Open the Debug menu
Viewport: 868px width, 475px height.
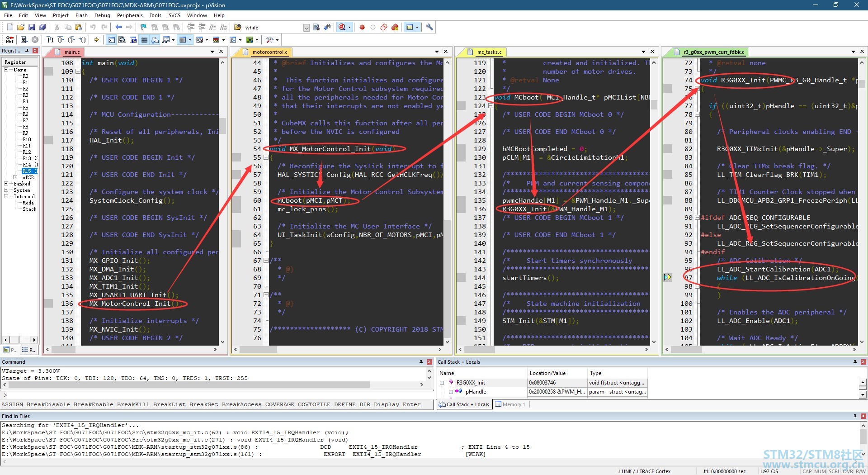click(x=102, y=15)
